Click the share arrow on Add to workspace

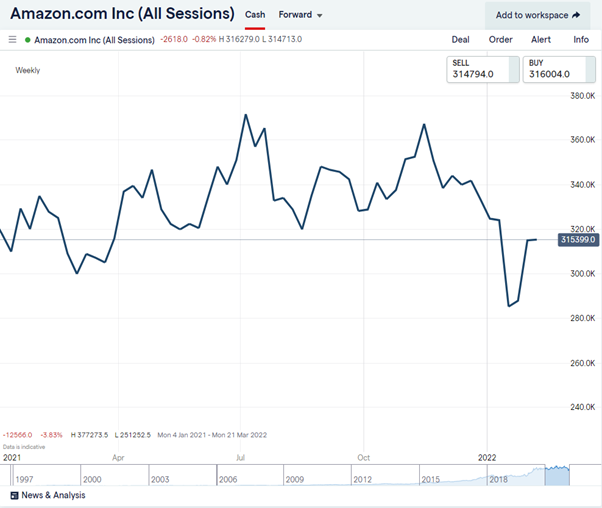576,15
